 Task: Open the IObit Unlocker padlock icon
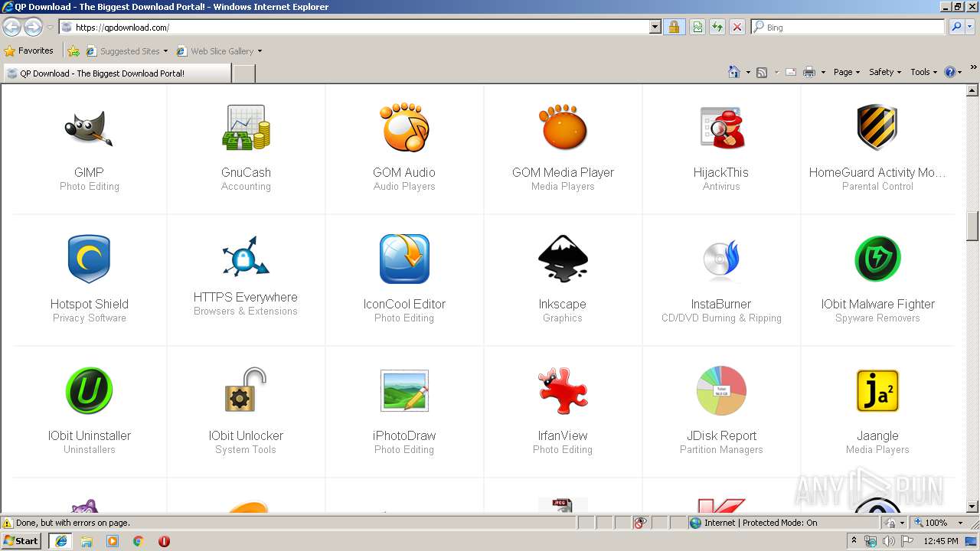(x=246, y=391)
